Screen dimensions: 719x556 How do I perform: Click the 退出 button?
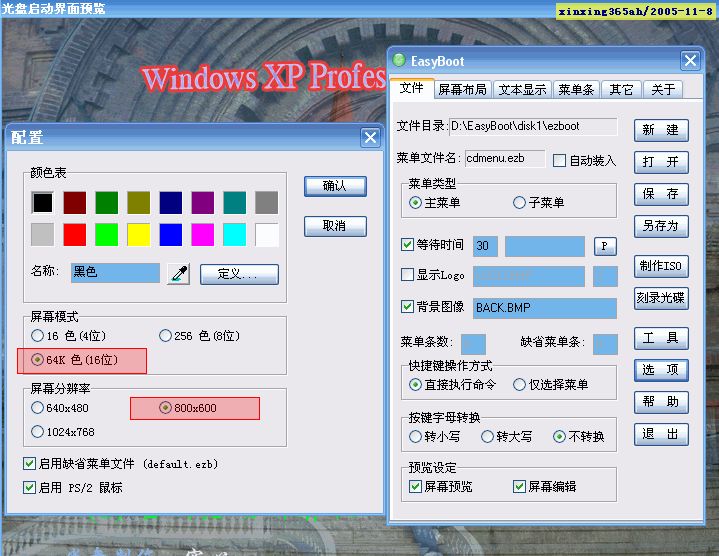661,434
